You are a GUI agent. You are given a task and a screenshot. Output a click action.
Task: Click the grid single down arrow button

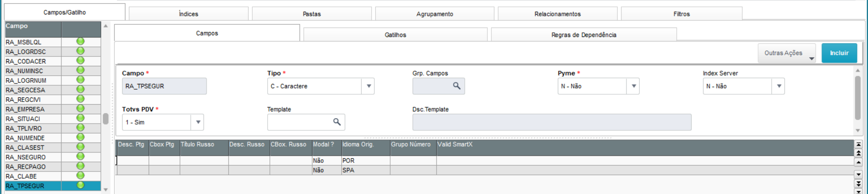[x=859, y=174]
